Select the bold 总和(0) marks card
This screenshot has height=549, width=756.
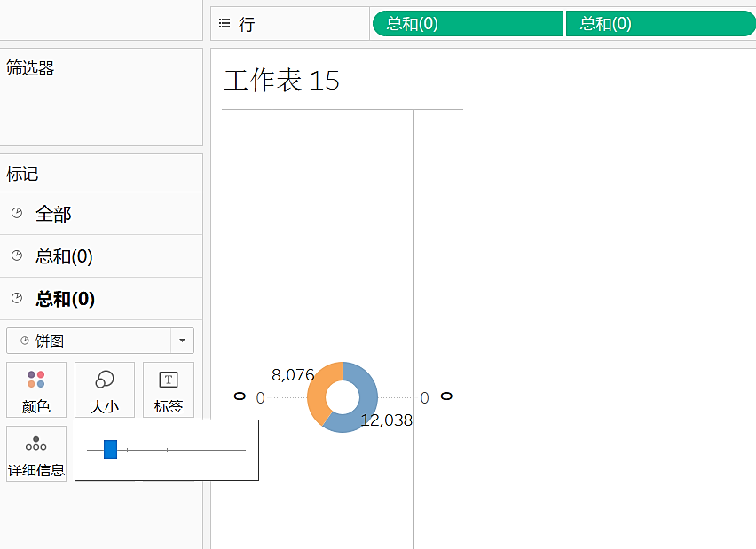click(101, 298)
